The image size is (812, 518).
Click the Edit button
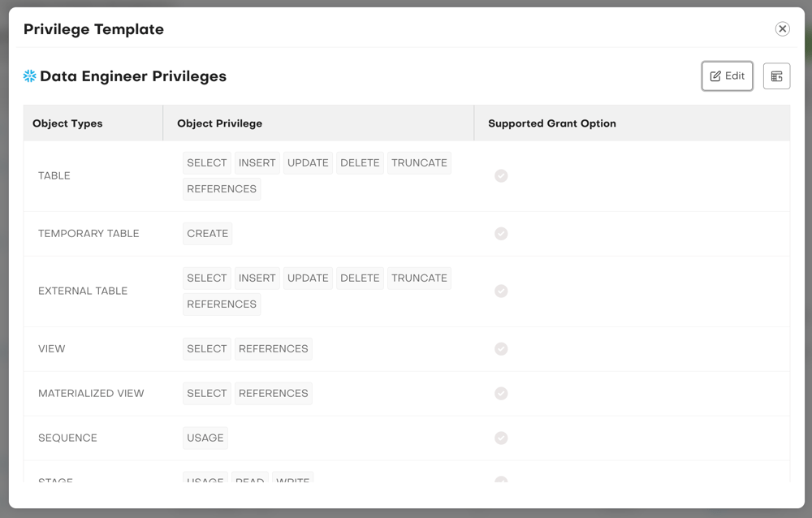point(727,76)
